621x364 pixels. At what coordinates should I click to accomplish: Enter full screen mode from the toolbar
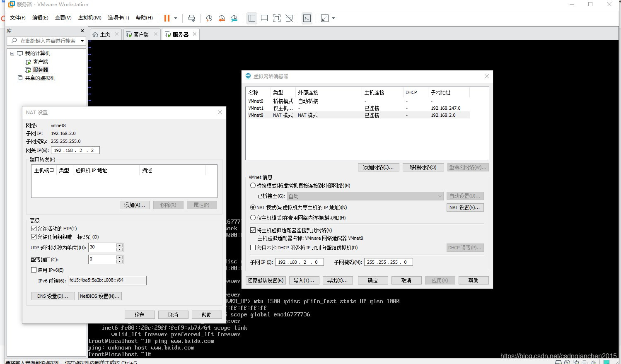tap(277, 18)
